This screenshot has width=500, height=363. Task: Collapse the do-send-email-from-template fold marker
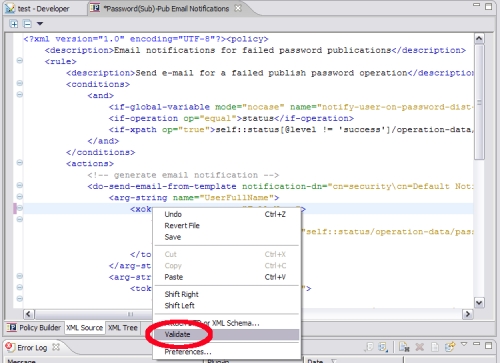tap(20, 185)
